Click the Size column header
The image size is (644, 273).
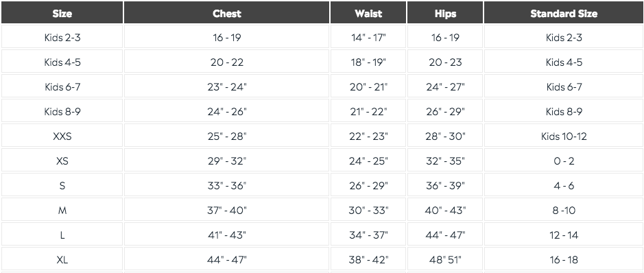click(x=62, y=13)
